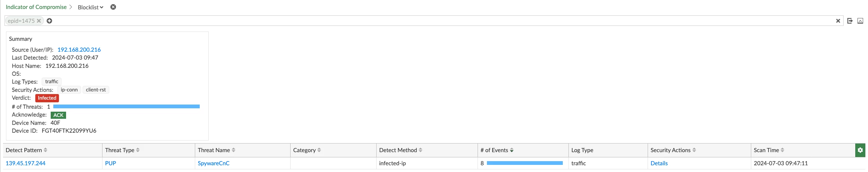Click the ACK acknowledge button
868x172 pixels.
pyautogui.click(x=58, y=115)
